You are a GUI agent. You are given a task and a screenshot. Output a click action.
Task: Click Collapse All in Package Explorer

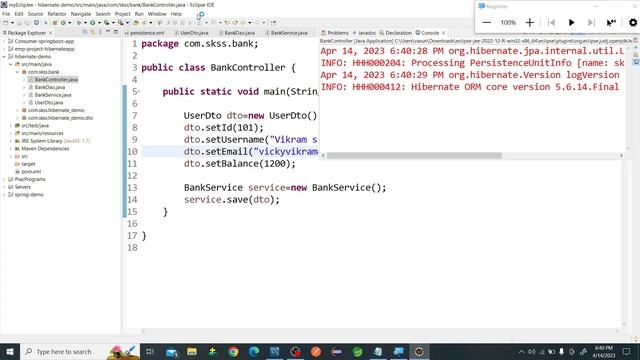(85, 32)
